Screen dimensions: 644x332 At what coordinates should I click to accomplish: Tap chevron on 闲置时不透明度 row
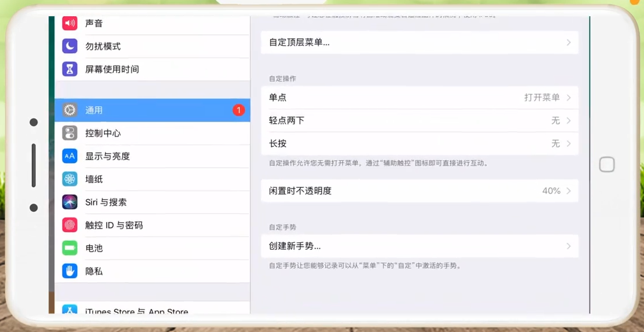click(x=569, y=190)
